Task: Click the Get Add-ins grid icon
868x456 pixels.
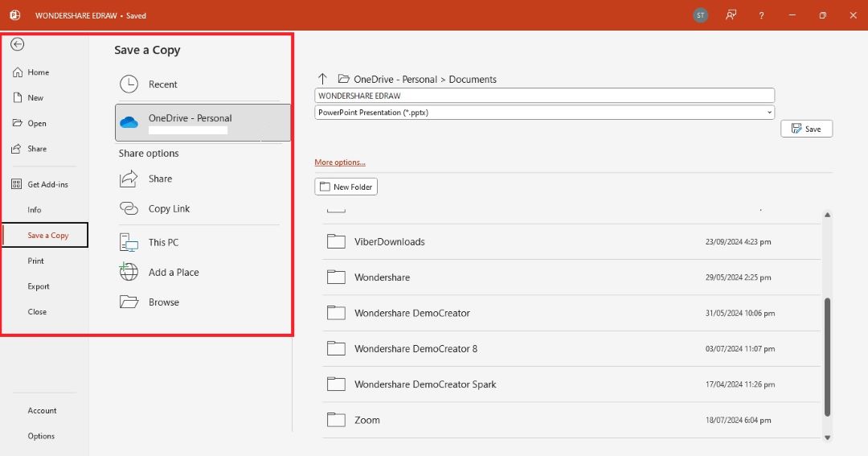Action: click(17, 184)
